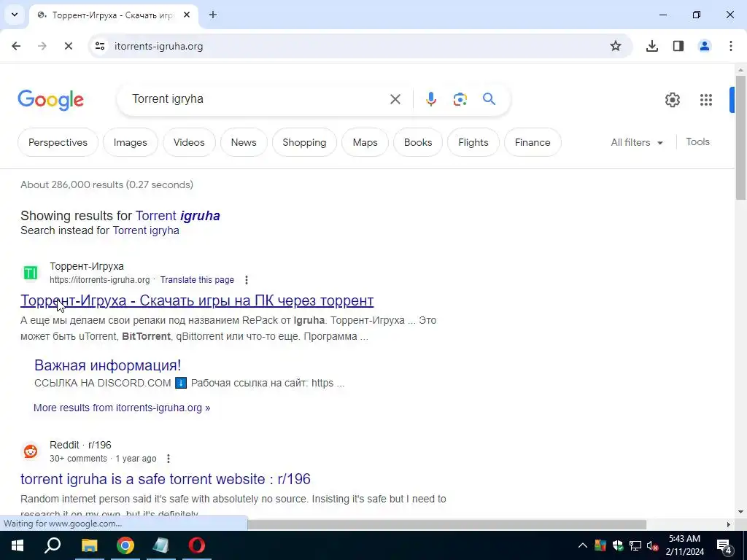The width and height of the screenshot is (747, 560).
Task: Open more options for Торрент-Игруха result
Action: pos(247,280)
